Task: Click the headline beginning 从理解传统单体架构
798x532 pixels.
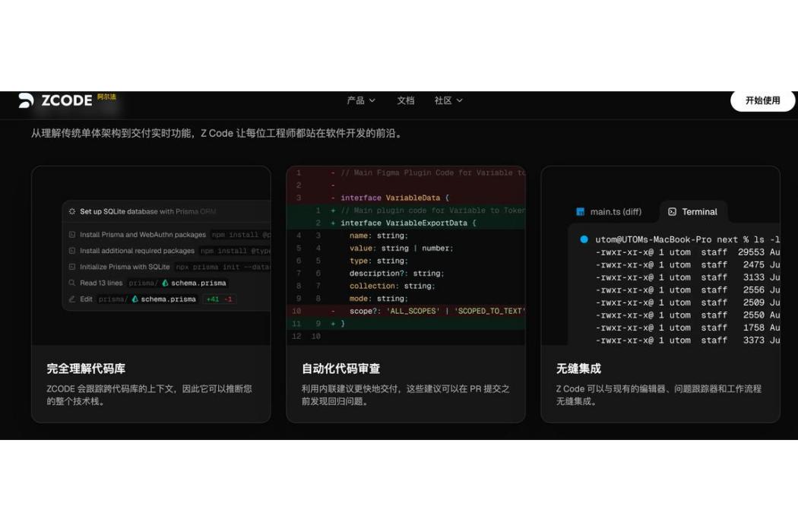Action: [x=217, y=134]
